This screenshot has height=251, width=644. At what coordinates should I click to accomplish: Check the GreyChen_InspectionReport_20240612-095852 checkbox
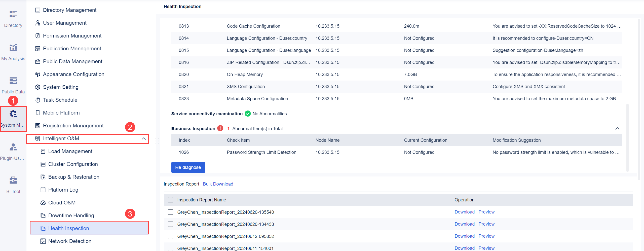[171, 236]
